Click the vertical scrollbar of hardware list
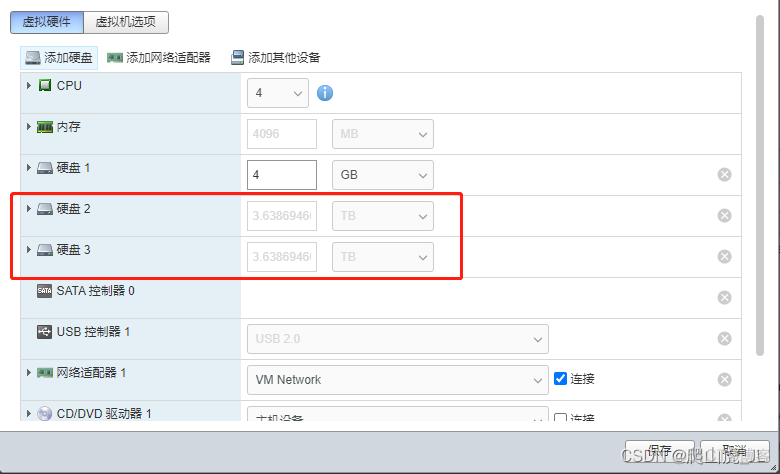Image resolution: width=780 pixels, height=474 pixels. coord(760,186)
